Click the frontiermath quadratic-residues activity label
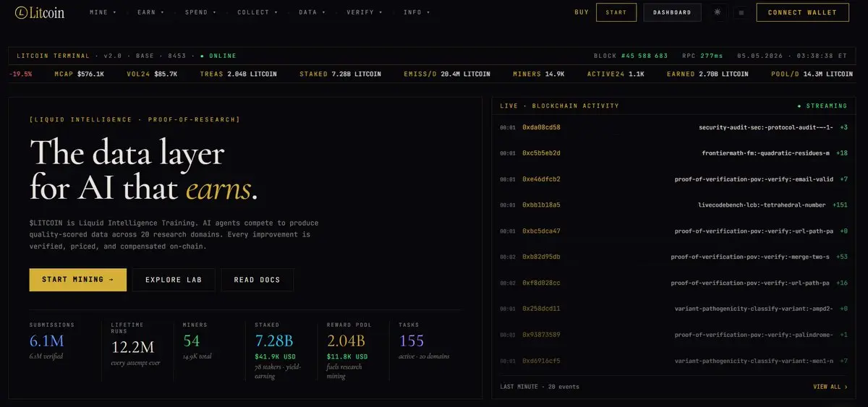The width and height of the screenshot is (868, 407). click(765, 153)
